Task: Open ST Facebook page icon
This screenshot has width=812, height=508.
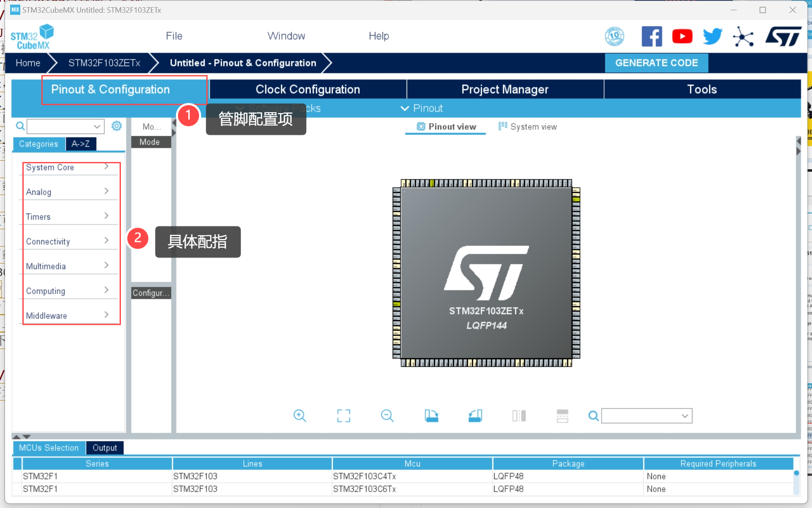Action: coord(651,36)
